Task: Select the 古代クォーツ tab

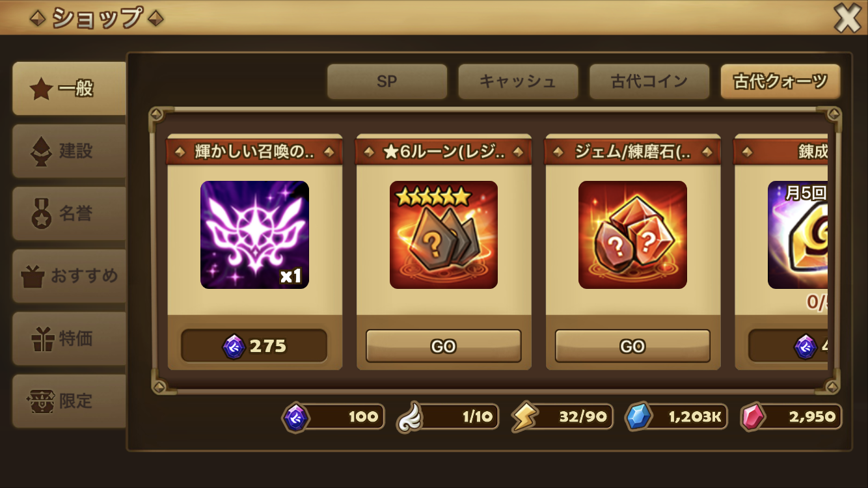Action: click(x=780, y=81)
